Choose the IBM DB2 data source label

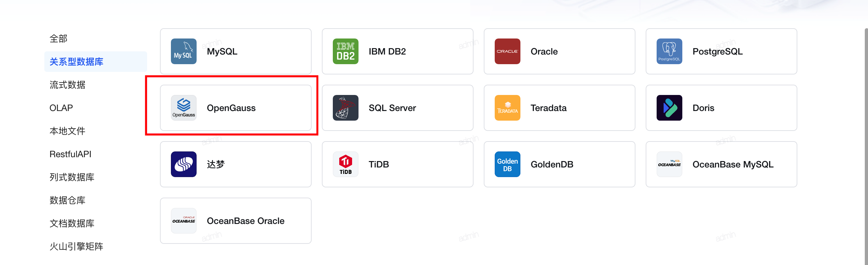point(387,51)
